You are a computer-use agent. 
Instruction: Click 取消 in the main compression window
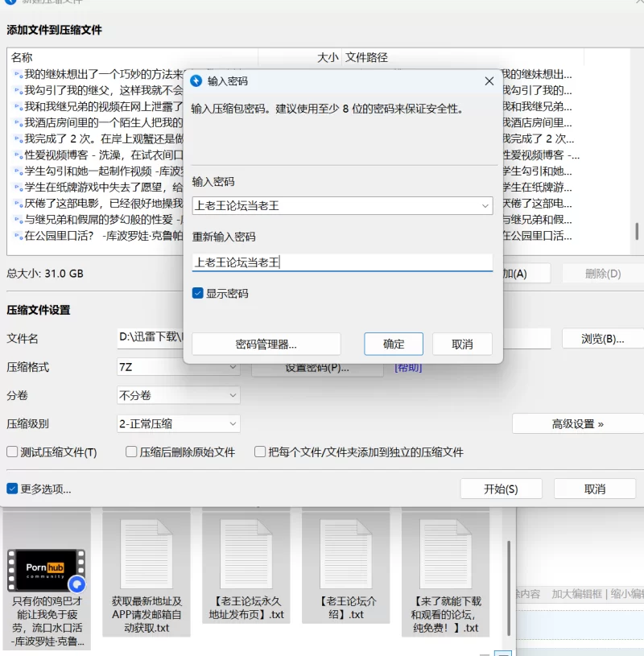(595, 489)
